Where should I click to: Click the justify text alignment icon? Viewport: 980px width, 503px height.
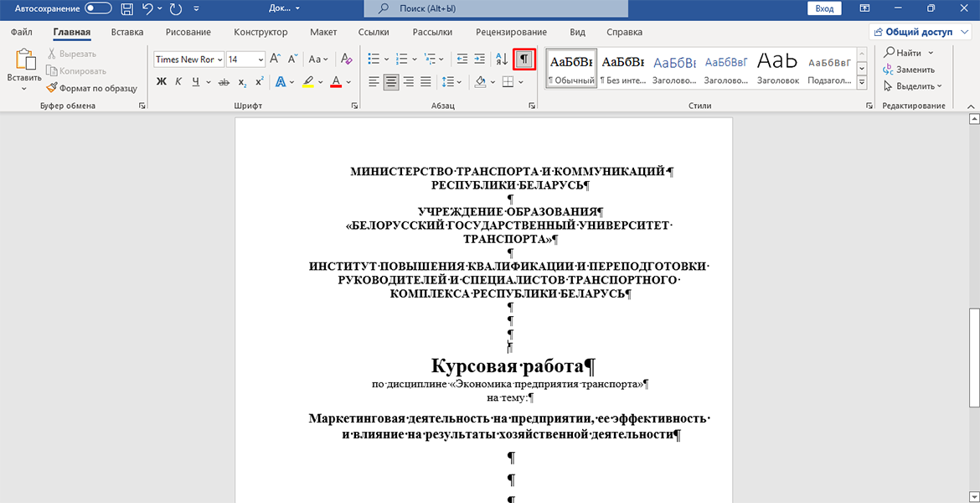tap(426, 81)
